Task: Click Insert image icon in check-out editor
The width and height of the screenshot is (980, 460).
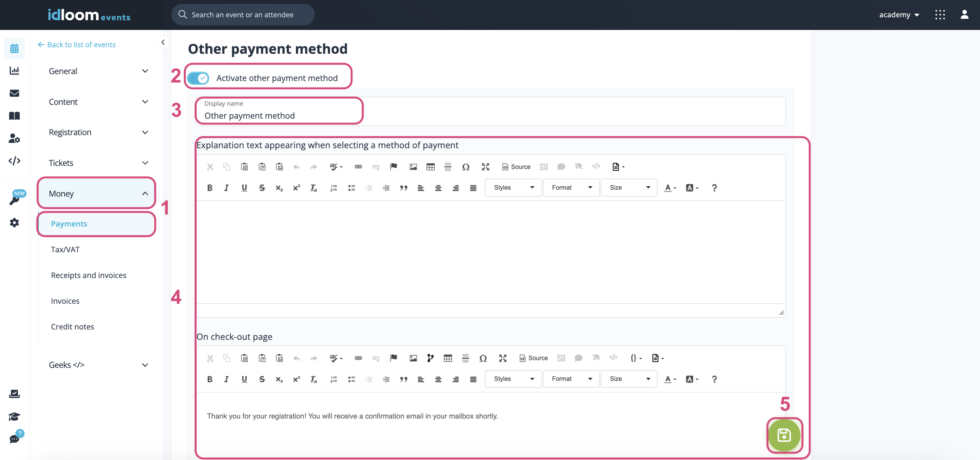Action: 413,358
